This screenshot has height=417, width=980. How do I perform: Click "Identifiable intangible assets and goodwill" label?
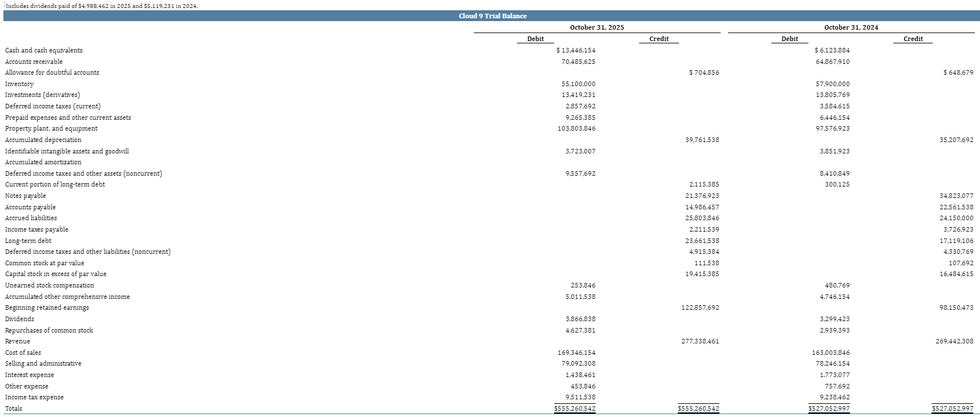coord(67,151)
